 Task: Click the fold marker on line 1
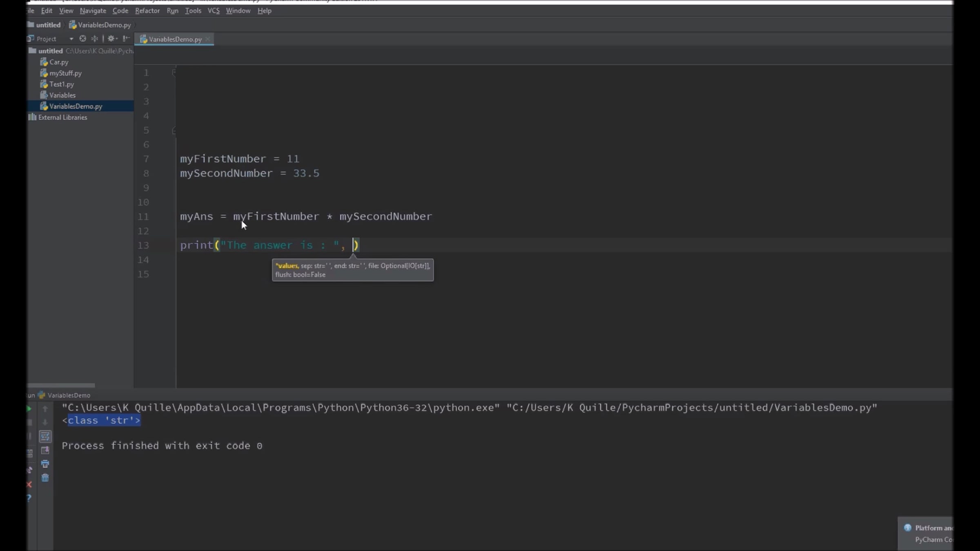point(174,72)
